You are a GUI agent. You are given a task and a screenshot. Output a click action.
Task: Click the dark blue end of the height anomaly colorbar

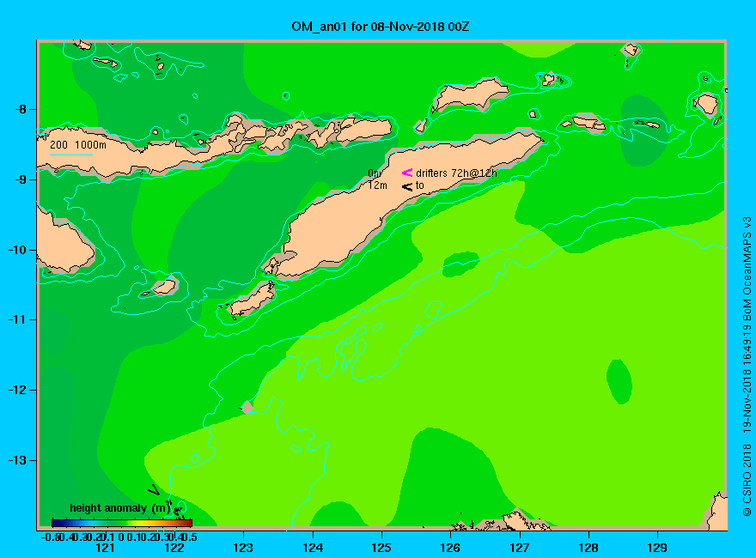(x=56, y=523)
